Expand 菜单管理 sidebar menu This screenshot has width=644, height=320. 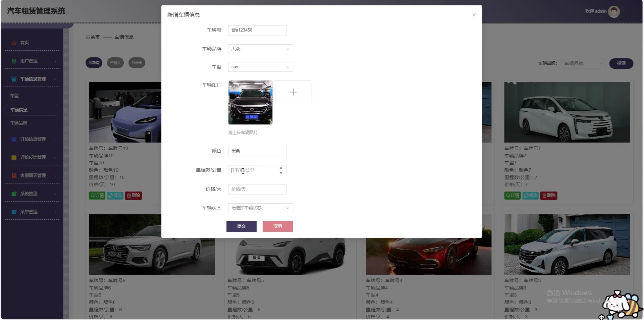32,212
